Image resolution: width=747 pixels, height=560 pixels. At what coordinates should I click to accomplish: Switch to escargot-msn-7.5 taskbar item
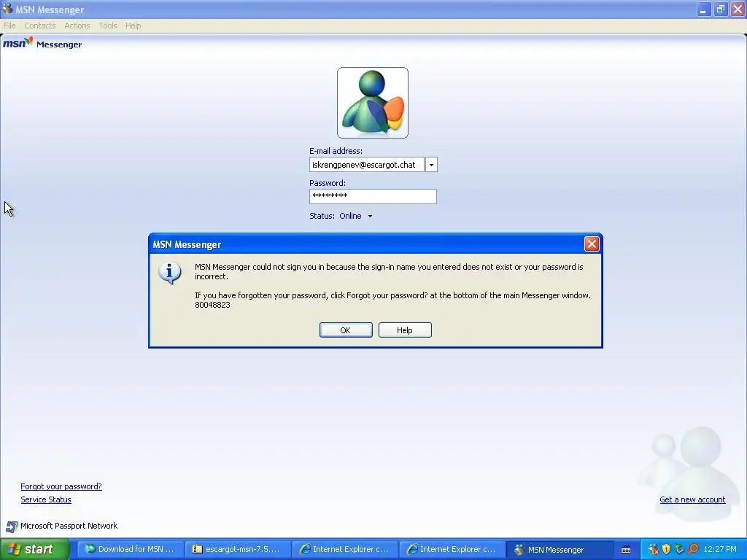237,550
